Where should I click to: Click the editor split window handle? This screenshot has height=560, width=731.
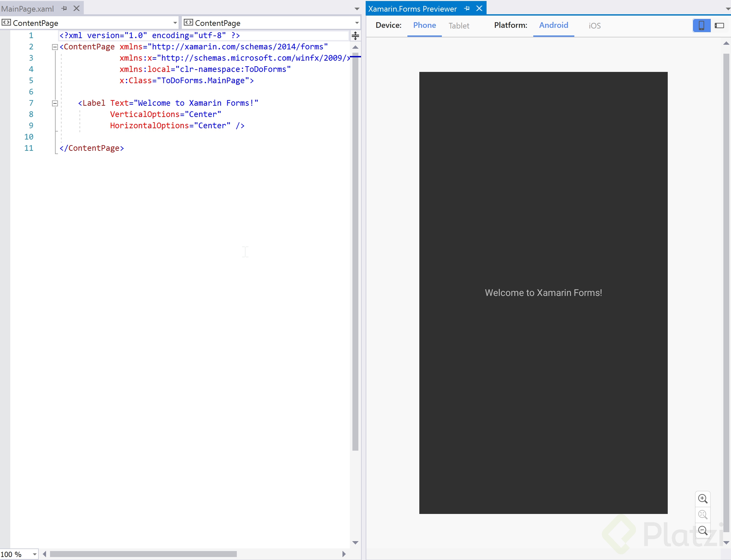click(355, 36)
